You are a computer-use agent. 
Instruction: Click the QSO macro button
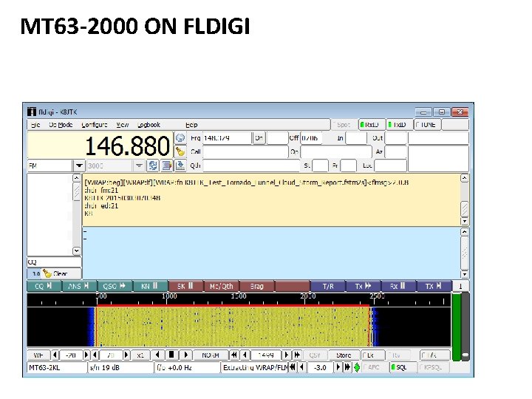pyautogui.click(x=115, y=286)
